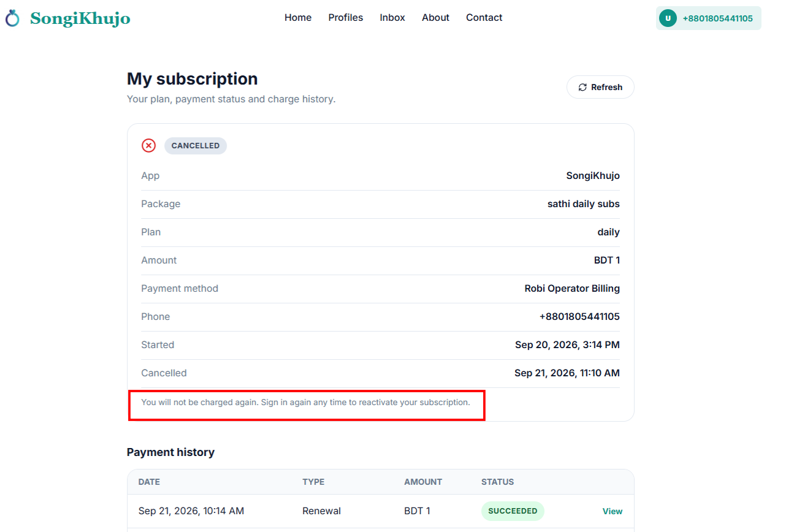786x532 pixels.
Task: Click the 'You will not be charged again' note
Action: point(305,403)
